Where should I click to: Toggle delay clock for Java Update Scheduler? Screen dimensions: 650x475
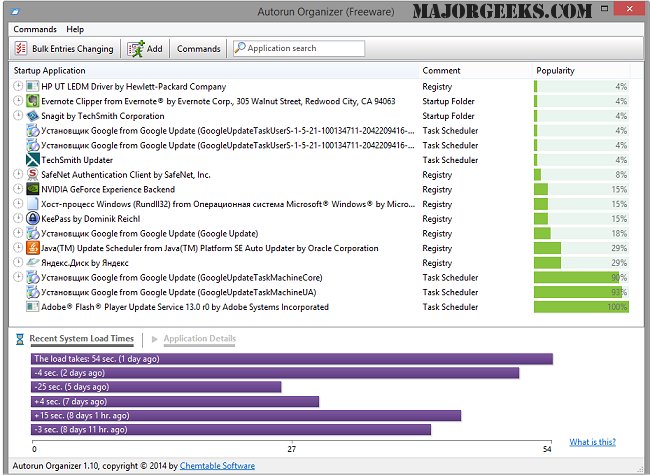[18, 248]
